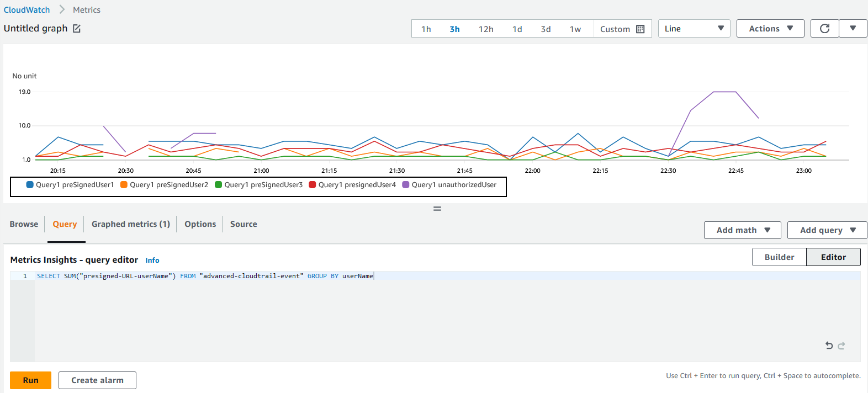
Task: Redo the query edit
Action: click(x=841, y=346)
